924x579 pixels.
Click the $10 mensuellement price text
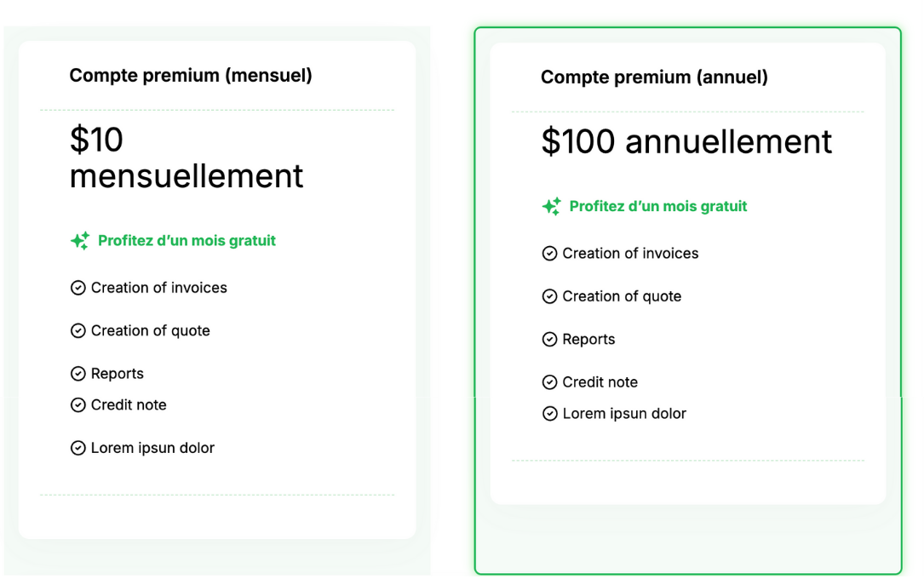pyautogui.click(x=186, y=158)
